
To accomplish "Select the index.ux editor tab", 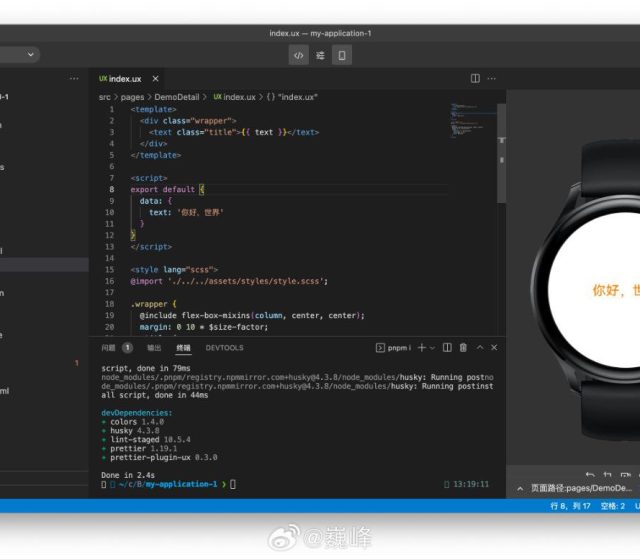I will click(125, 79).
